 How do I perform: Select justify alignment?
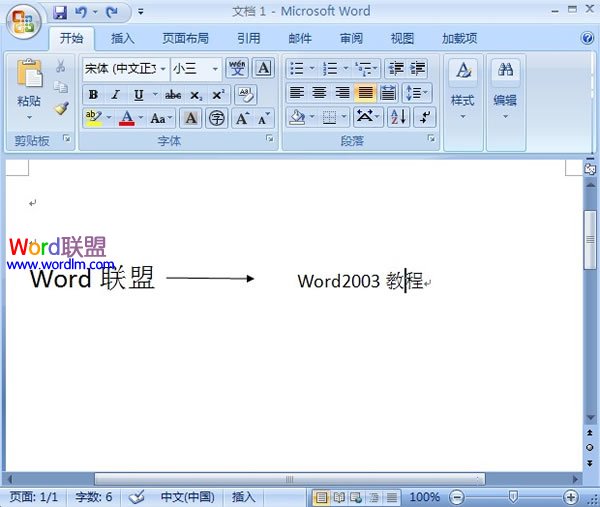coord(365,93)
